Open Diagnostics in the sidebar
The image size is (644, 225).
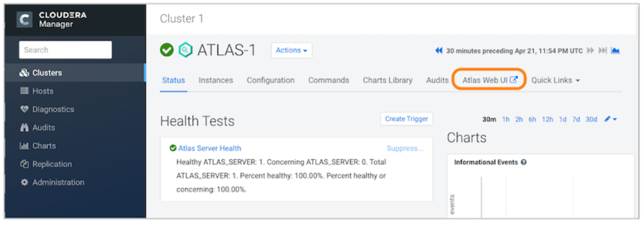pyautogui.click(x=53, y=109)
